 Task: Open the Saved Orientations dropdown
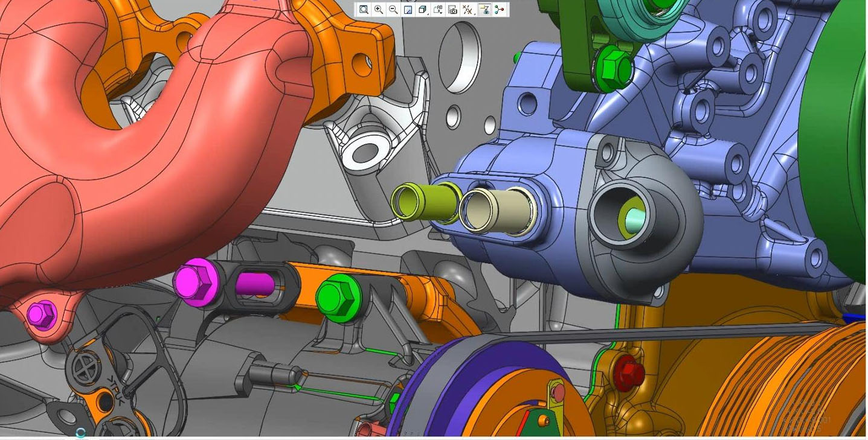pyautogui.click(x=438, y=9)
